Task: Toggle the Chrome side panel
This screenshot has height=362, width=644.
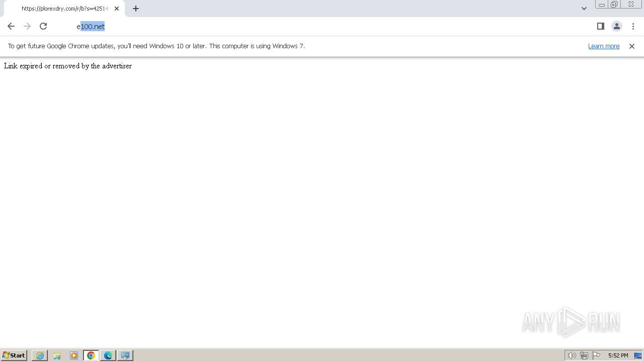Action: pyautogui.click(x=600, y=26)
